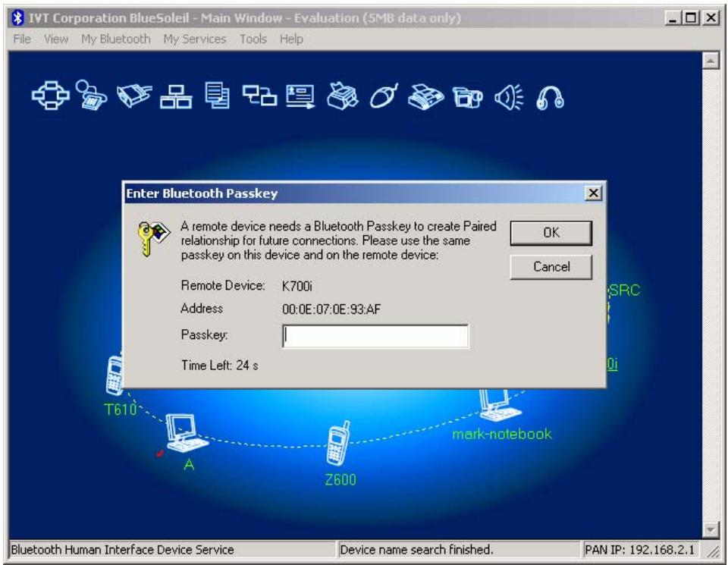This screenshot has height=565, width=728.
Task: Select the Object Push business card icon
Action: click(x=300, y=96)
